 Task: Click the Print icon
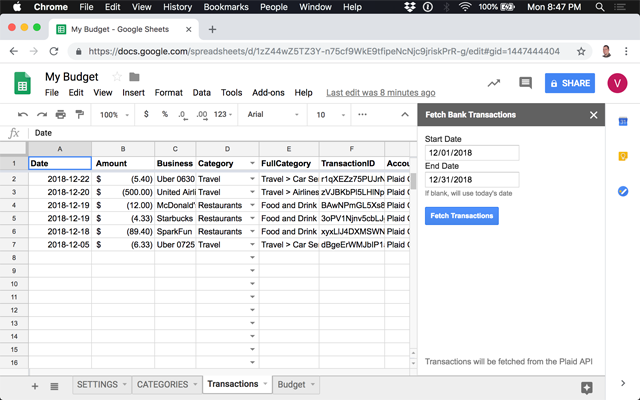(x=61, y=115)
